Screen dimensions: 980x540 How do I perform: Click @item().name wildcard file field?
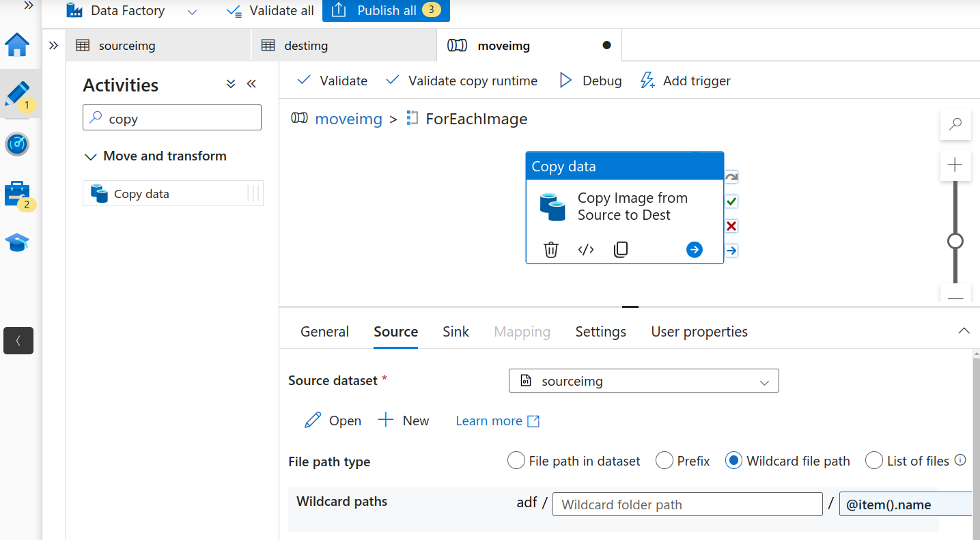tap(906, 505)
